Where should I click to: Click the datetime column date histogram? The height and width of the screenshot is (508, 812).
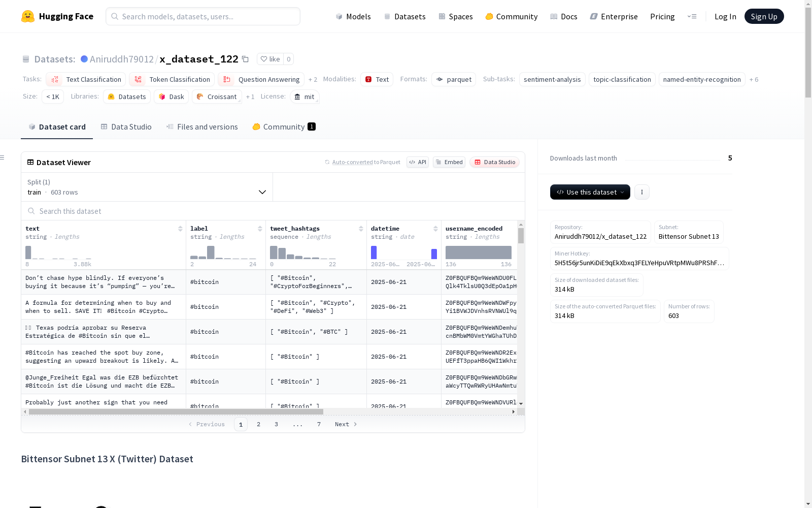(x=404, y=252)
